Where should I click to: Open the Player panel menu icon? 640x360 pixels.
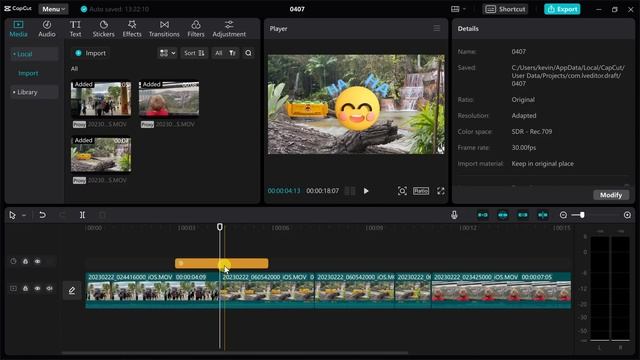pyautogui.click(x=437, y=28)
